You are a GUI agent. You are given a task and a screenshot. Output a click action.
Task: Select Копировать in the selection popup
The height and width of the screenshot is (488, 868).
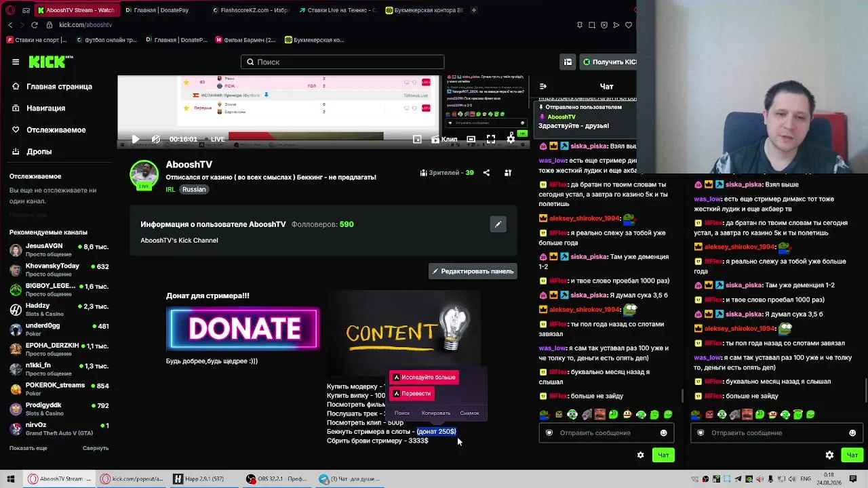(x=436, y=413)
